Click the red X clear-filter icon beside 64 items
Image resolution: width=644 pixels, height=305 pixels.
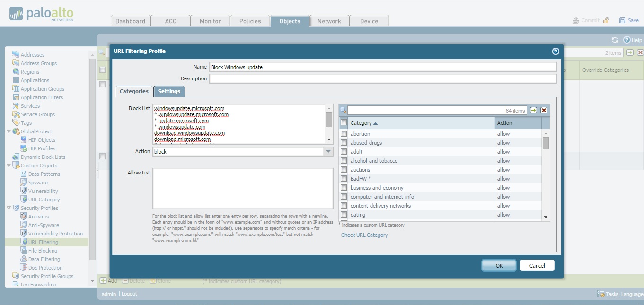point(544,110)
